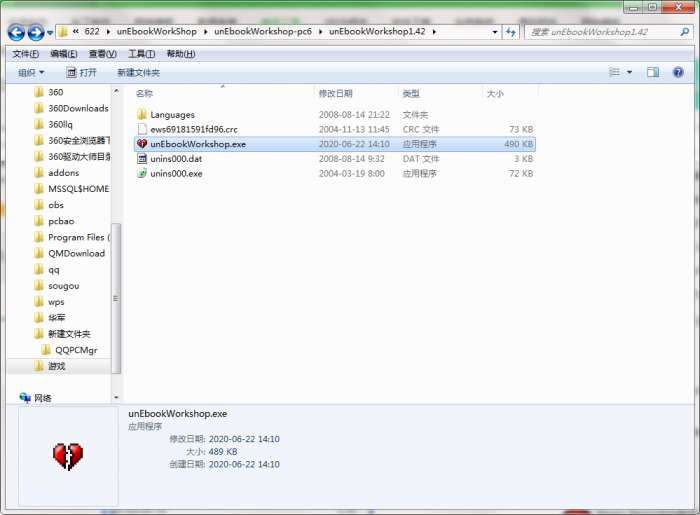
Task: Open the 帮助(H) menu
Action: pos(181,54)
